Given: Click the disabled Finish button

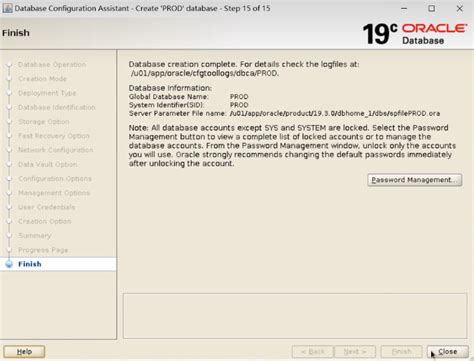Looking at the screenshot, I should click(401, 352).
